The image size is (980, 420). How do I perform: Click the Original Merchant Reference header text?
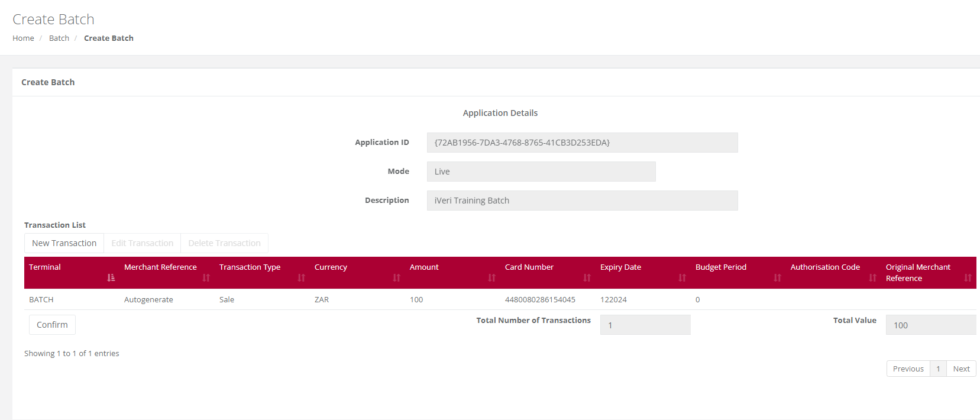click(x=918, y=273)
